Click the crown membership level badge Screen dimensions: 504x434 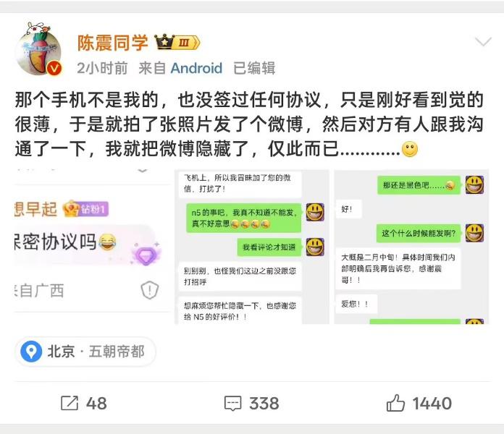[177, 42]
